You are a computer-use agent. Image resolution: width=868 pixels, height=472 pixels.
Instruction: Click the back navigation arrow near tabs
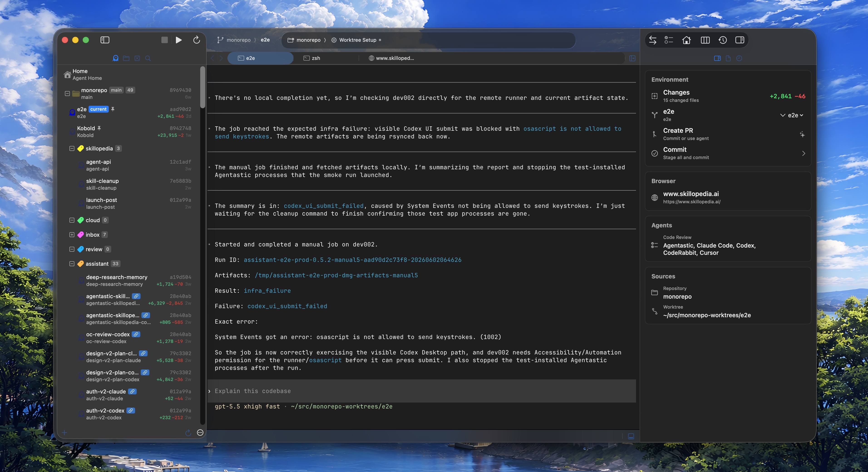(x=213, y=58)
